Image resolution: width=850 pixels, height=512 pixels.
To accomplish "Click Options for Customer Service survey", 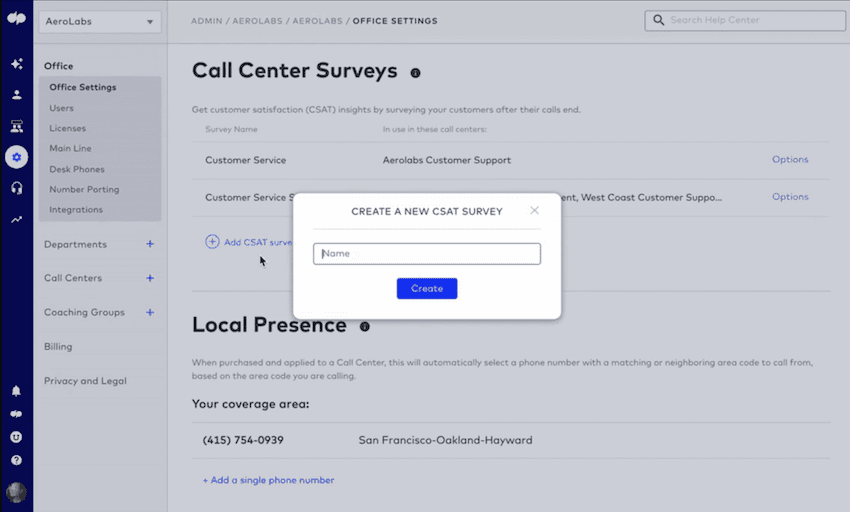I will [790, 160].
